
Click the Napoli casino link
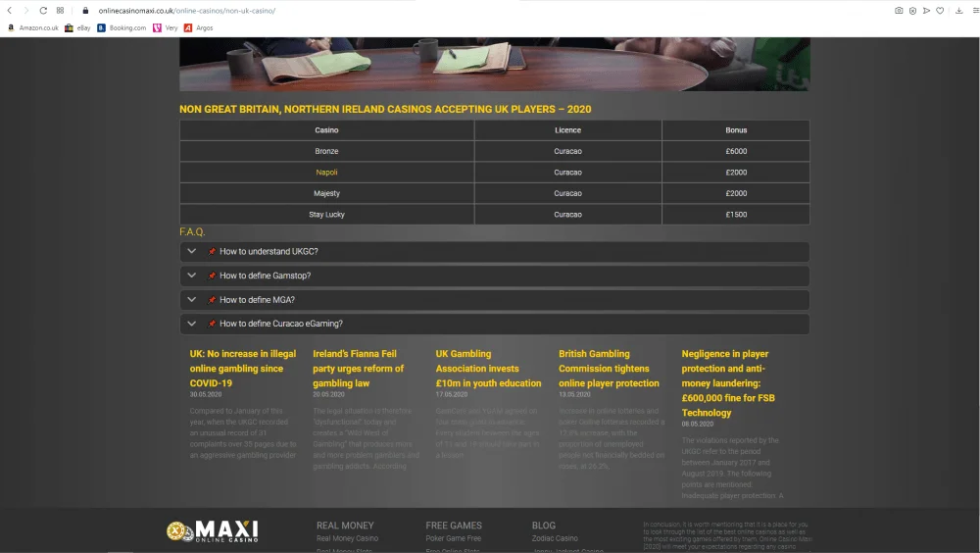click(326, 173)
